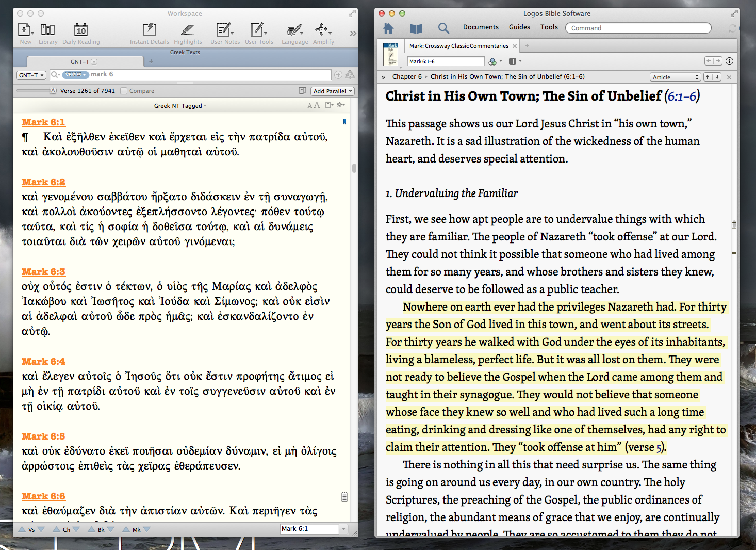Open gear settings menu in Greek pane
This screenshot has height=550, width=756.
click(340, 105)
